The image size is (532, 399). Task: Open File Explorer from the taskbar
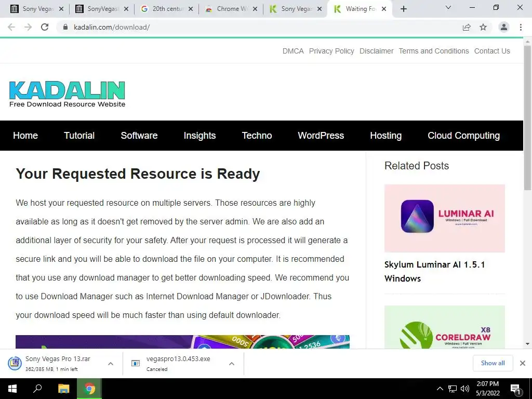[63, 389]
